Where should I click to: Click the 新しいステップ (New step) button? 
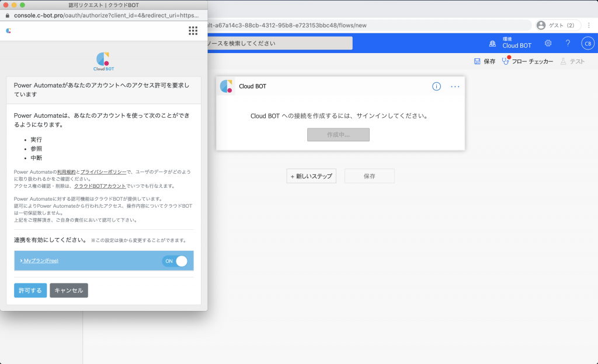click(x=311, y=176)
